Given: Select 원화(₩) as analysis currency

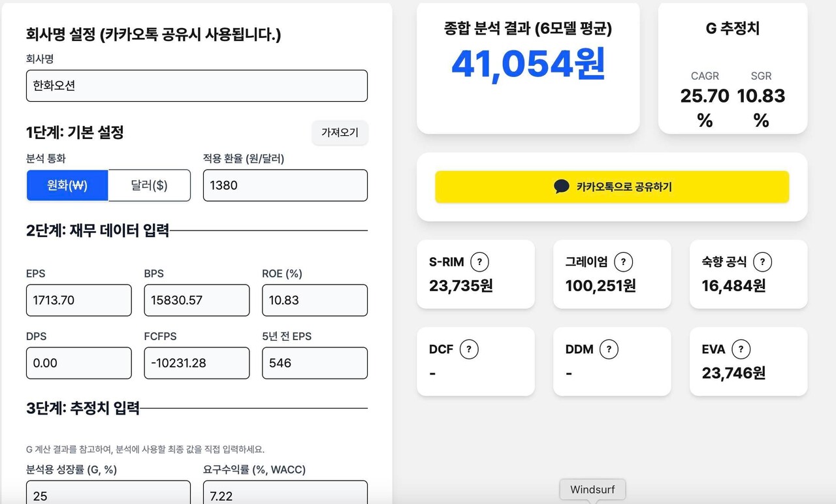Looking at the screenshot, I should [x=67, y=185].
